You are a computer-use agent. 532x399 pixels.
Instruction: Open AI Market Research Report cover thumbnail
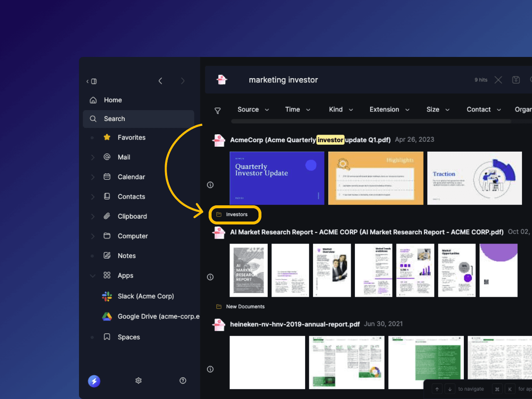(249, 270)
